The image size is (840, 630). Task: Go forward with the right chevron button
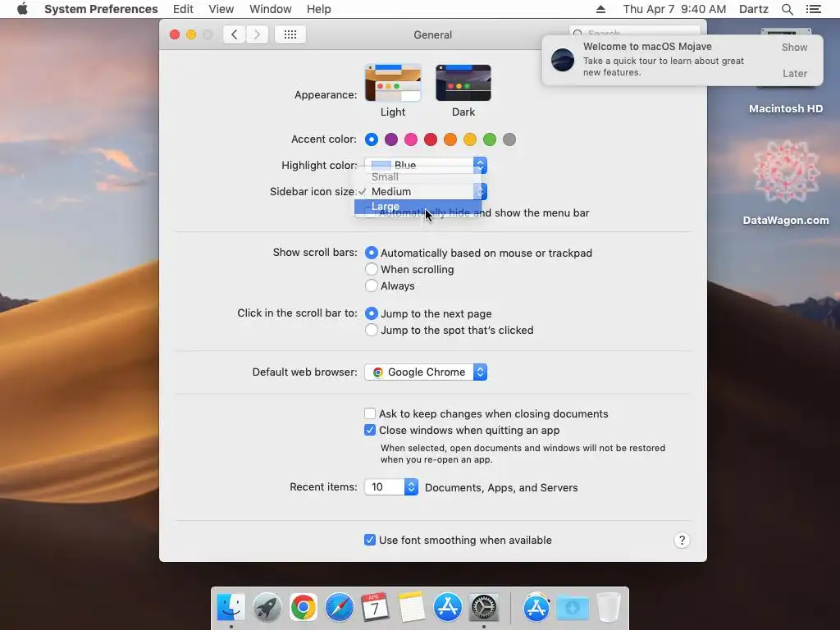click(x=257, y=34)
